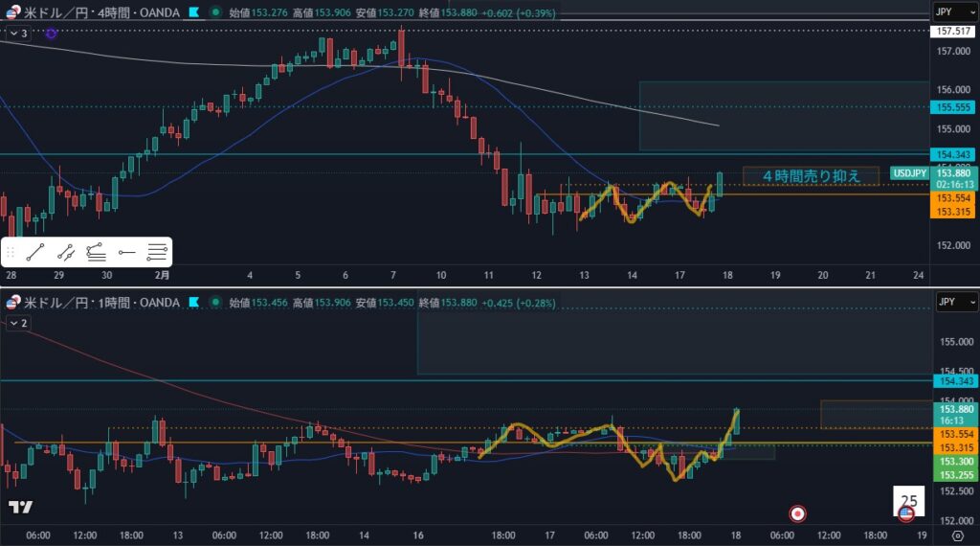Click the purple indicator circle icon in top chart
Screen dimensions: 980x546
[51, 34]
